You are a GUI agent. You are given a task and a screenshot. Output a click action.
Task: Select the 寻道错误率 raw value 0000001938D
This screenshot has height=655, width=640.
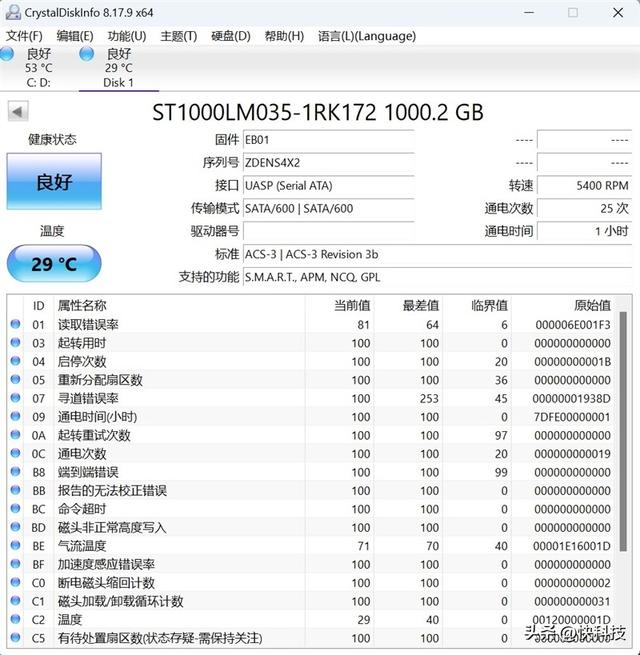[571, 399]
